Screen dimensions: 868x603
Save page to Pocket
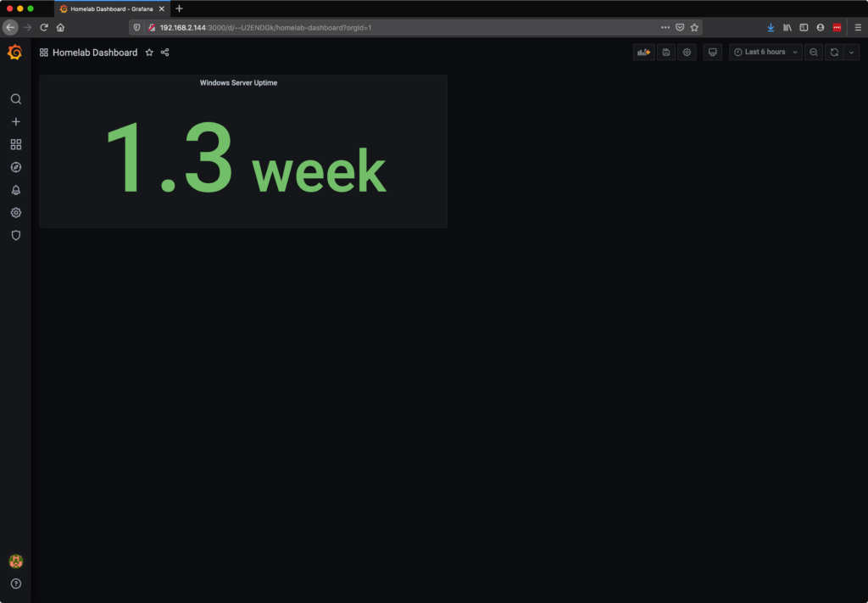680,27
